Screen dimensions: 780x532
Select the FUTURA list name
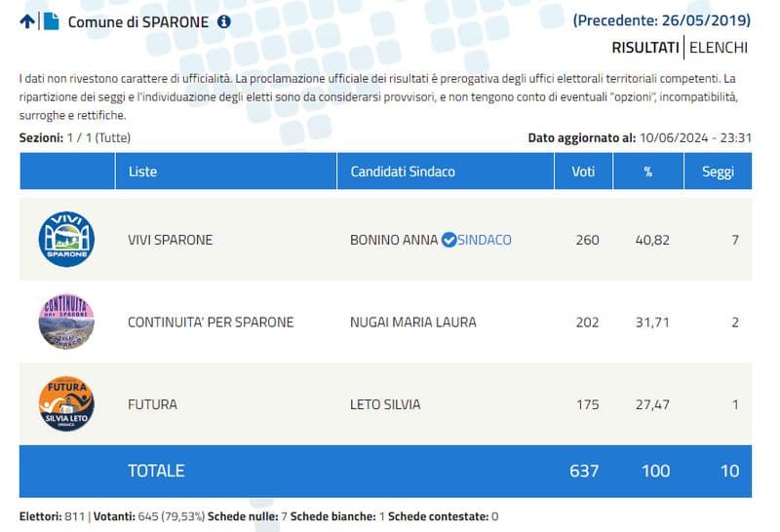click(x=152, y=404)
